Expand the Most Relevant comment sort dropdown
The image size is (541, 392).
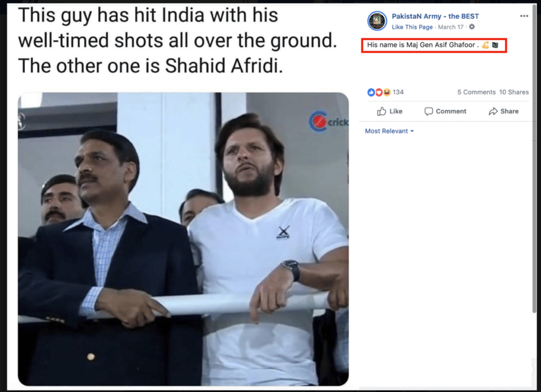[389, 131]
